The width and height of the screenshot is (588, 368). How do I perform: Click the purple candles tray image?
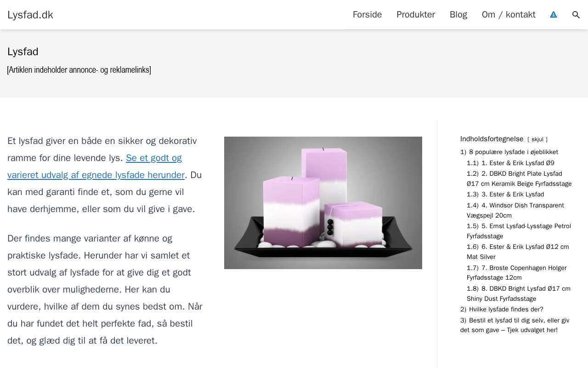[x=323, y=203]
